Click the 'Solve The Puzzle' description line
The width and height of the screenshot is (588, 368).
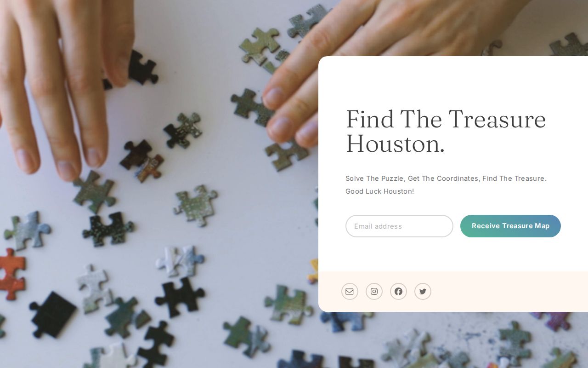click(x=446, y=178)
